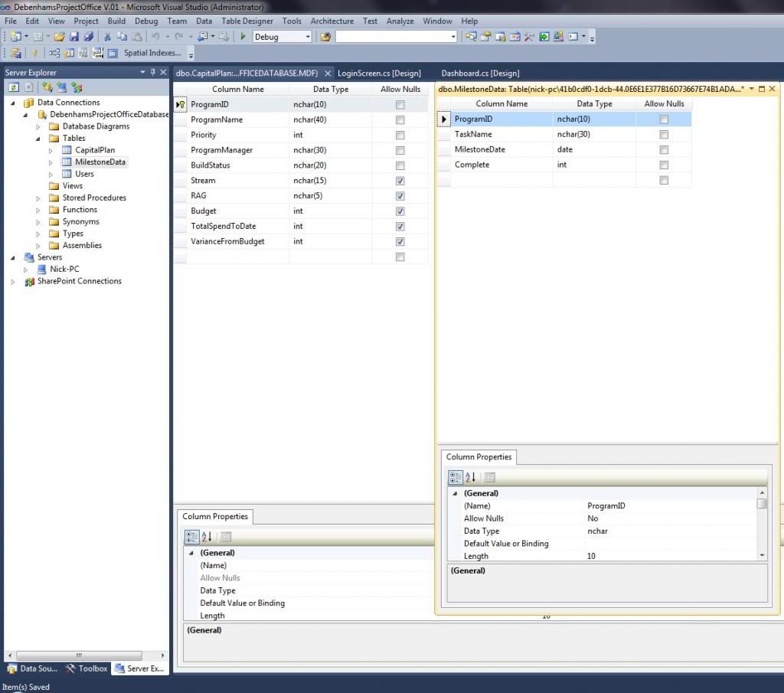Screen dimensions: 784x693
Task: Expand the CapitalPlan table node
Action: point(51,151)
